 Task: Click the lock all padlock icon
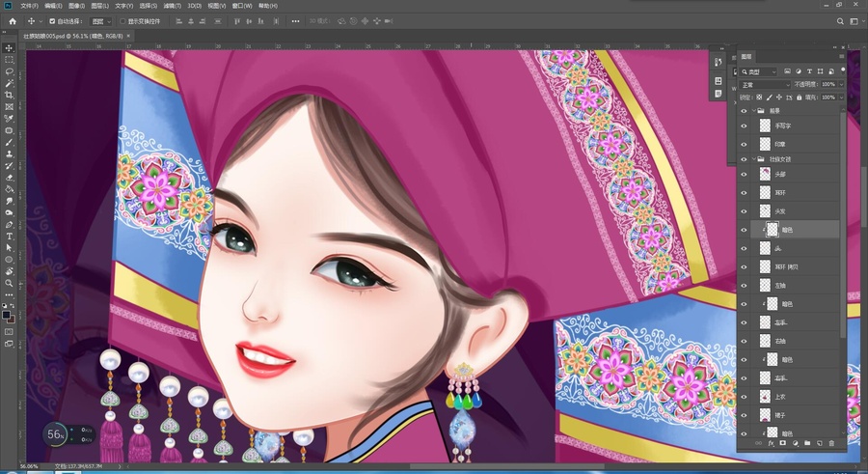[799, 98]
